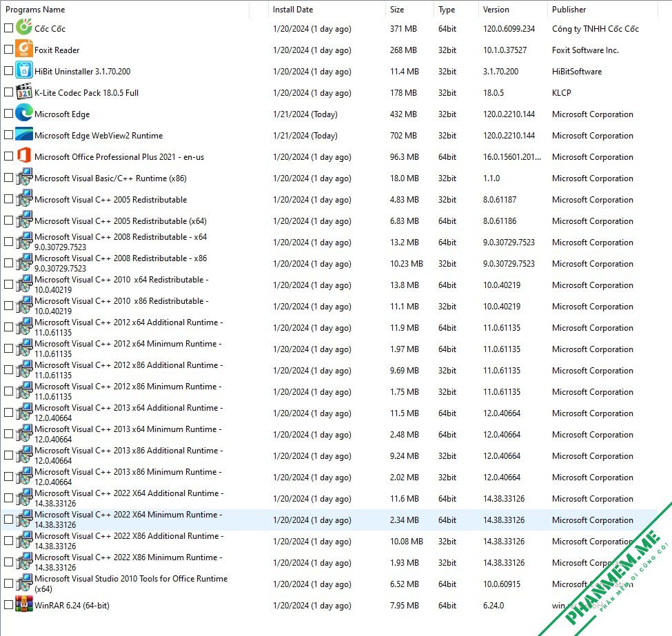The image size is (672, 636).
Task: Click the Visual C++ 2010 x86 Redistributable icon
Action: (x=24, y=305)
